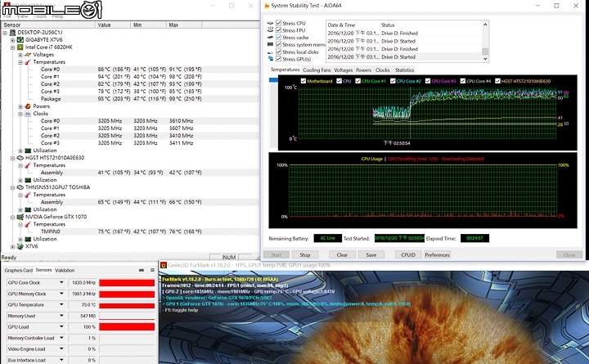Click the FurMark window title bar icon

click(x=164, y=265)
